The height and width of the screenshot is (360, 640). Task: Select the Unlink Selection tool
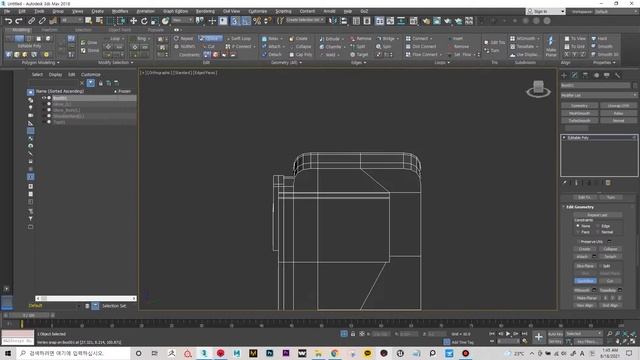tap(42, 21)
